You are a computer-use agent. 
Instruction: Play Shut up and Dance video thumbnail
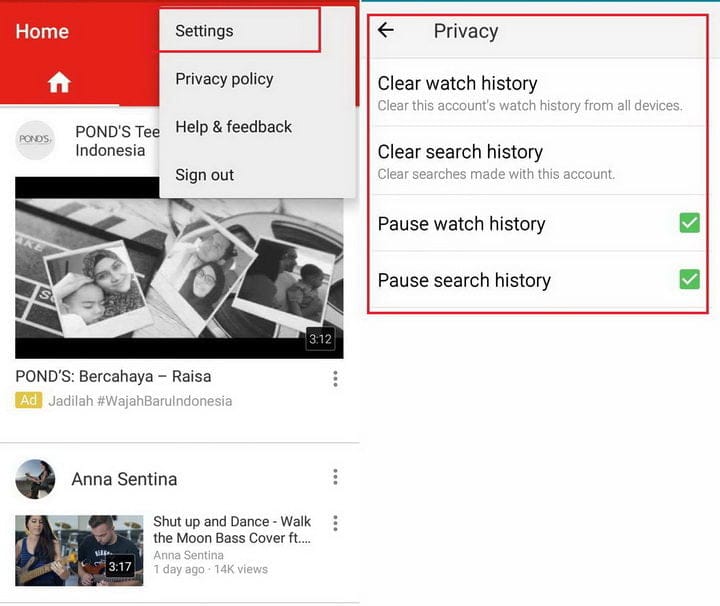(79, 550)
